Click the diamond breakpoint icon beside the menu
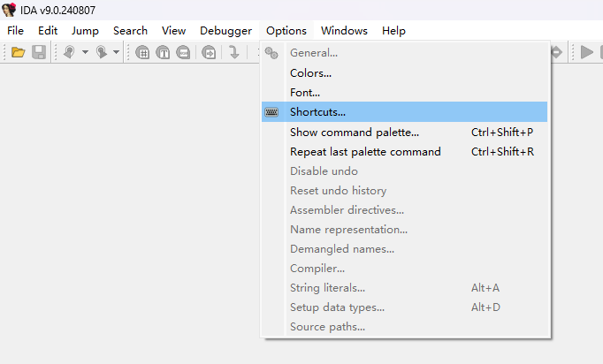Screen dimensions: 603x364 pyautogui.click(x=557, y=52)
